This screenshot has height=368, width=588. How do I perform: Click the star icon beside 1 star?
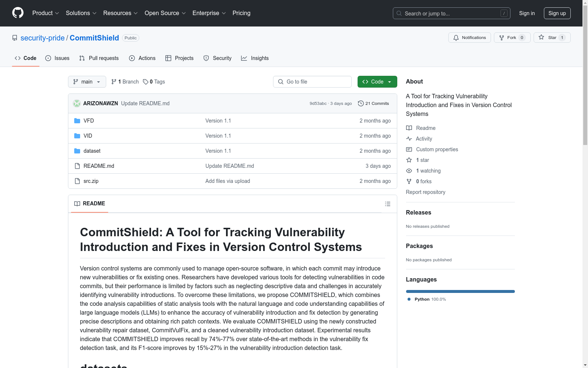[409, 160]
